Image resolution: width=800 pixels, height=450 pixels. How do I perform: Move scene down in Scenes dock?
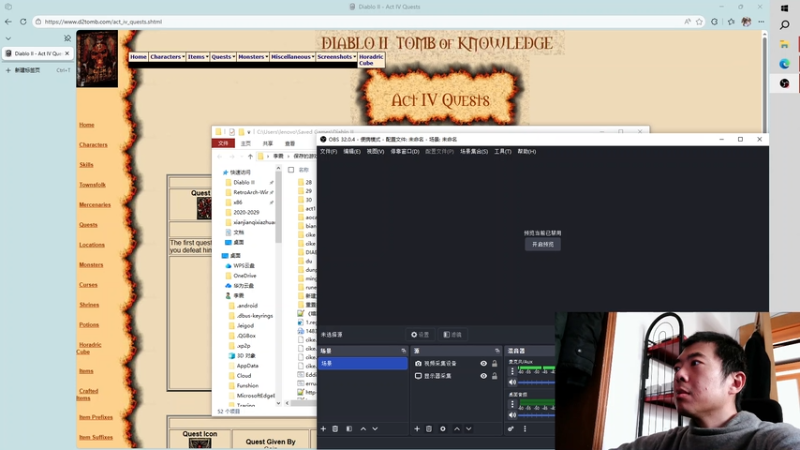(x=375, y=429)
